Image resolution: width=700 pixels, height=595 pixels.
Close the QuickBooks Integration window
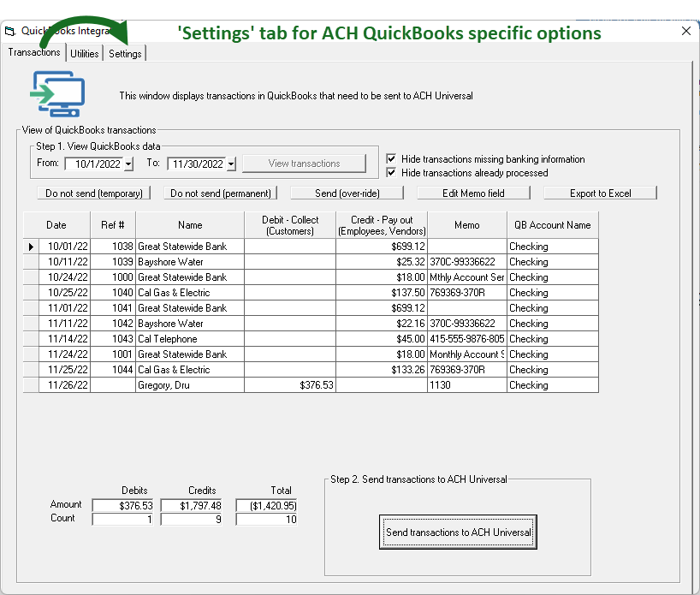point(685,31)
